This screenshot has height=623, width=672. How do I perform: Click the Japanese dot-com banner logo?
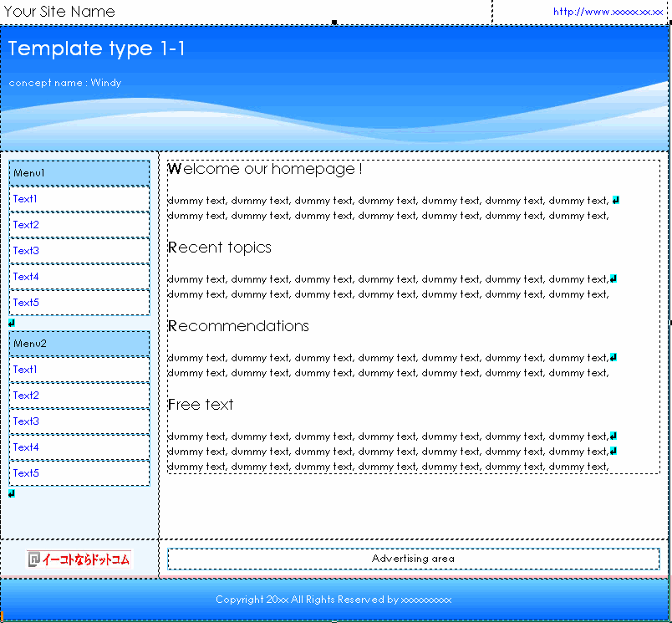(79, 559)
